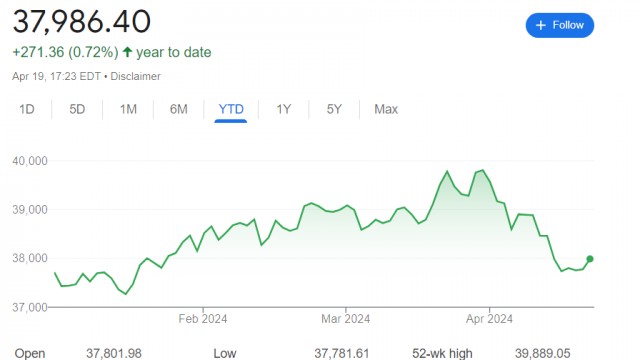Select the YTD tab
The height and width of the screenshot is (360, 640).
[x=231, y=109]
